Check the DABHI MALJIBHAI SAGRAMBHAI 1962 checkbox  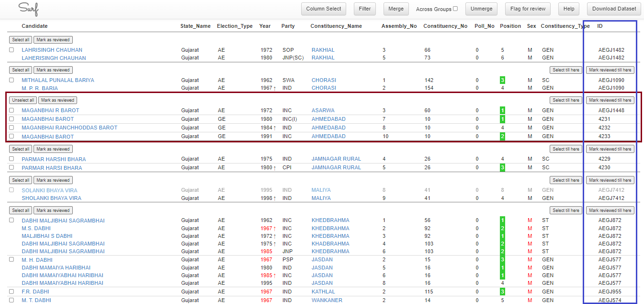click(x=11, y=220)
